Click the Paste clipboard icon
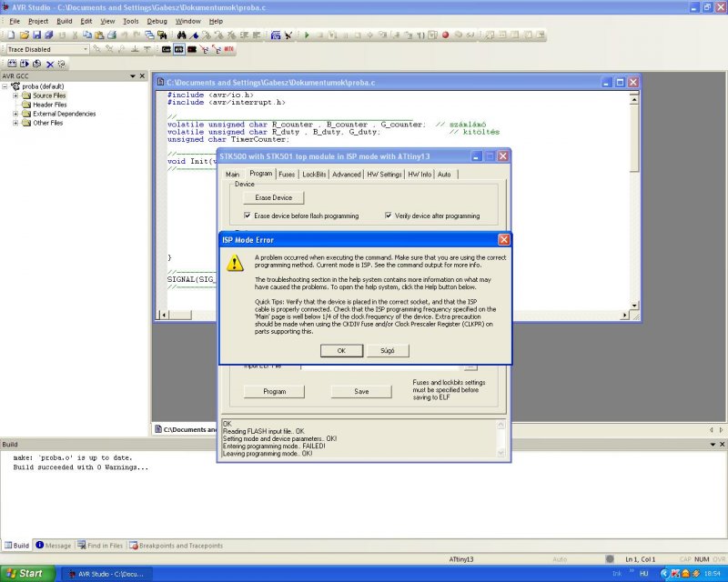This screenshot has height=582, width=728. click(x=99, y=35)
